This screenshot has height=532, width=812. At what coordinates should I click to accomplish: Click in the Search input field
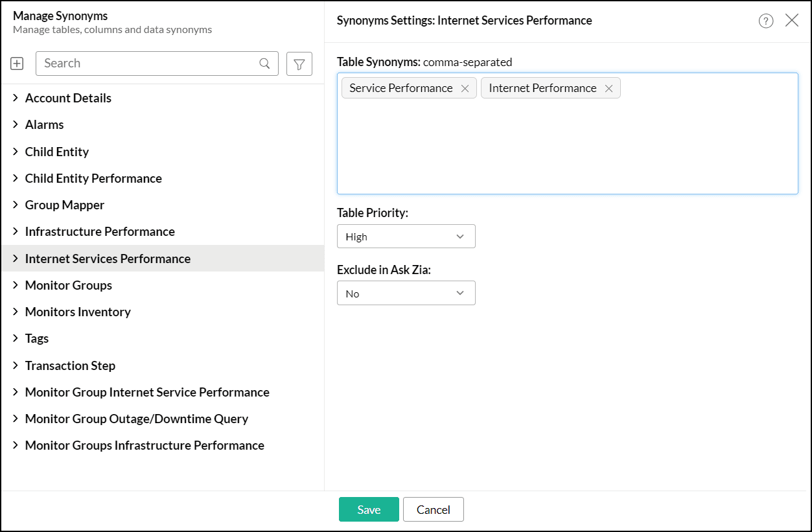tap(149, 64)
